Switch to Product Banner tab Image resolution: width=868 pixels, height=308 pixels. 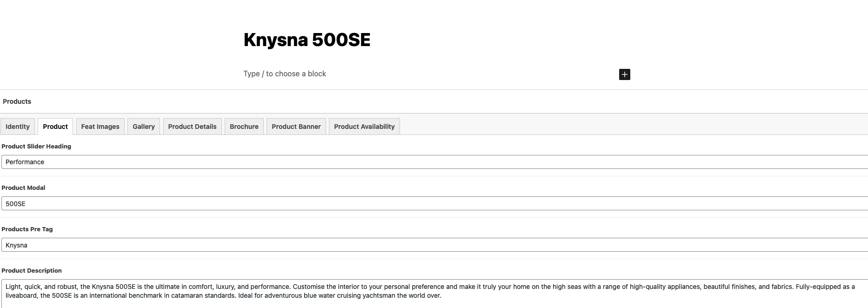296,127
